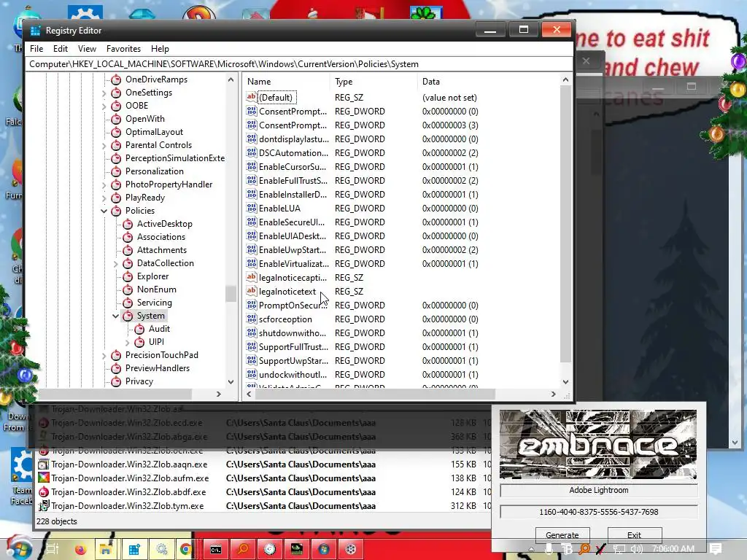Select the EnableVirtualizat... value
The width and height of the screenshot is (747, 560).
click(293, 264)
